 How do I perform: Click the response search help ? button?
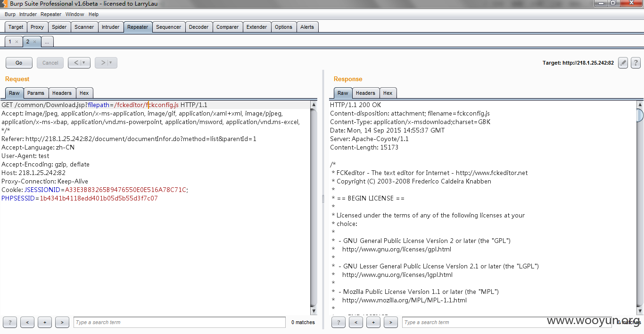[338, 322]
